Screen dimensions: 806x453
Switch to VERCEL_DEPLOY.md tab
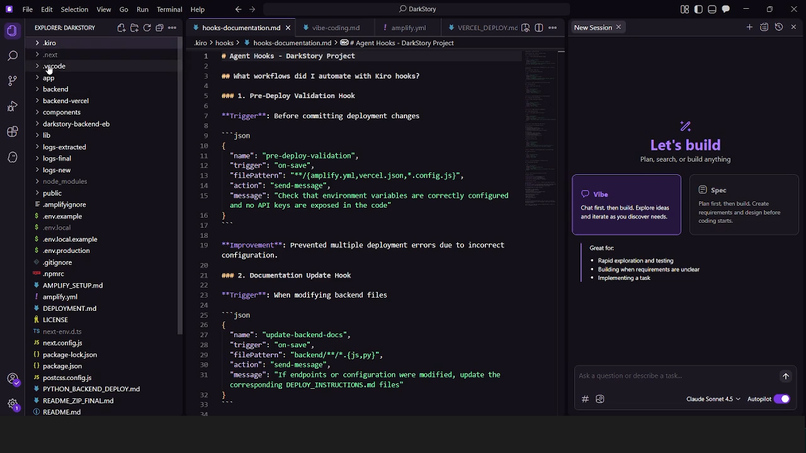482,28
